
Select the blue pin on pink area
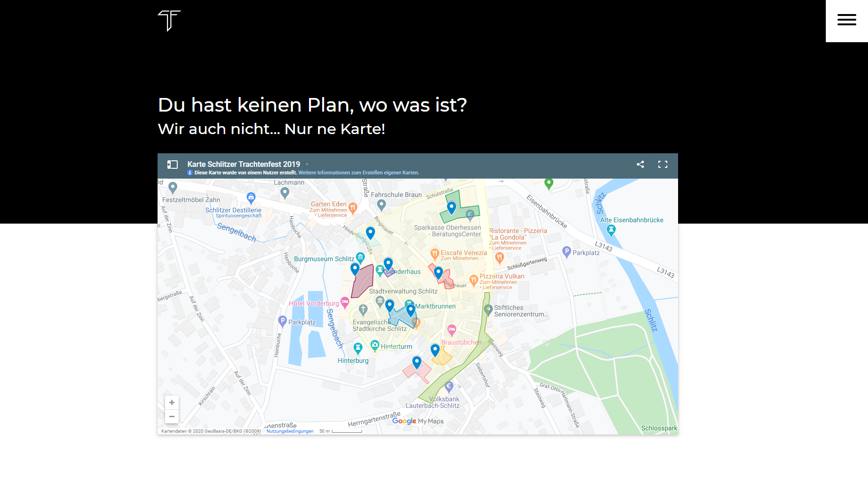(x=417, y=362)
